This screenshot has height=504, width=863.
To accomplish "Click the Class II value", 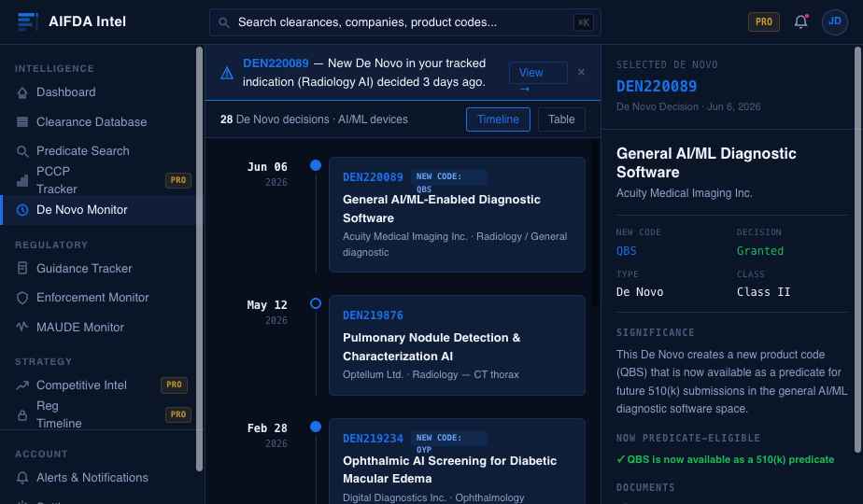I will [763, 292].
